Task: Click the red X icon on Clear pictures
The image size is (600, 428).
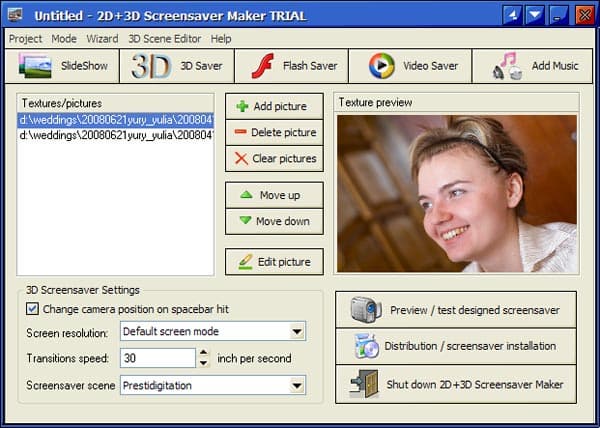Action: (241, 158)
